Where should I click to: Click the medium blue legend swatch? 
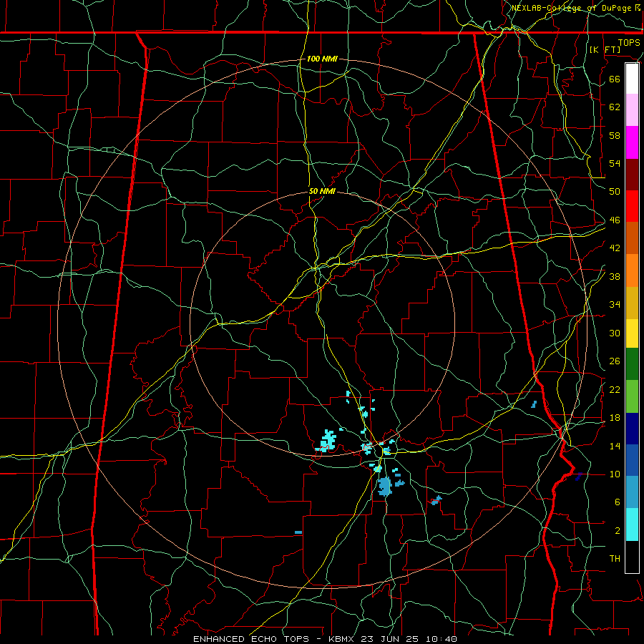pos(632,460)
